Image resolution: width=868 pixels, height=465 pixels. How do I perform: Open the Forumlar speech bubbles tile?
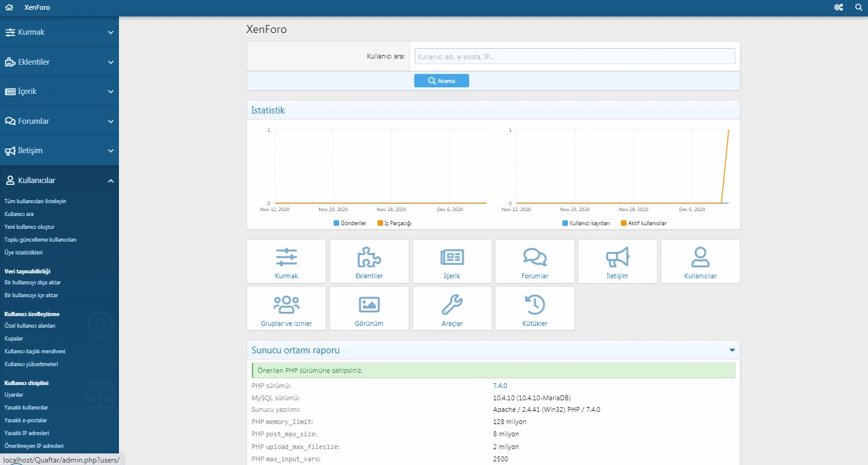click(535, 261)
